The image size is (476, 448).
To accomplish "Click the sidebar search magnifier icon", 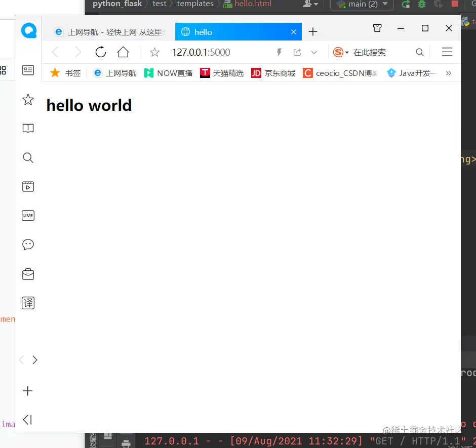I will pyautogui.click(x=28, y=157).
